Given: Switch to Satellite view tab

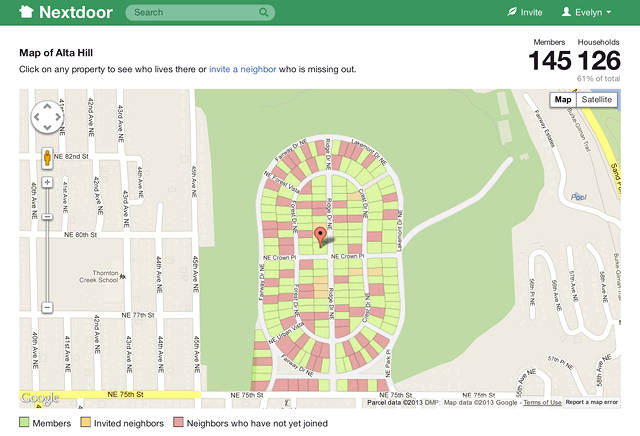Looking at the screenshot, I should pos(597,100).
